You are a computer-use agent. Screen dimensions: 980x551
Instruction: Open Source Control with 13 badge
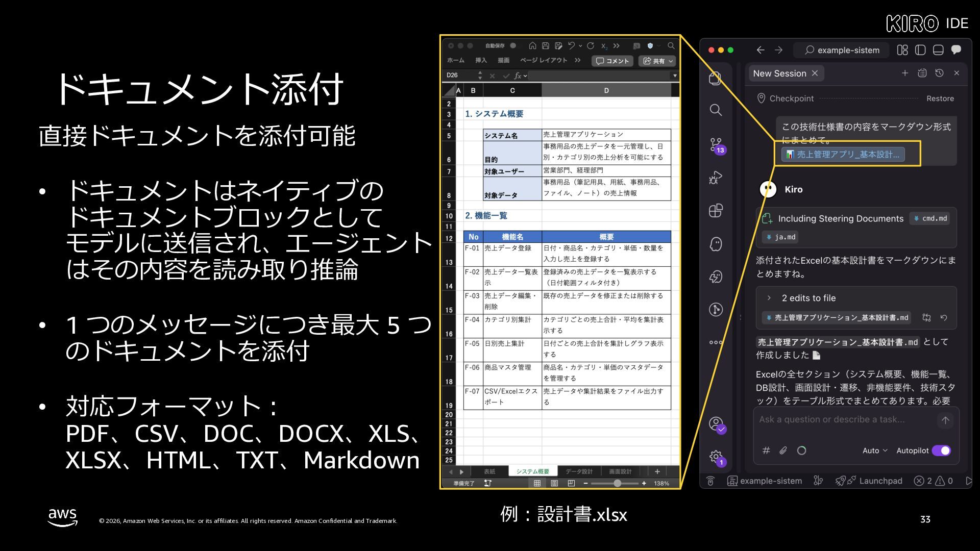tap(716, 145)
